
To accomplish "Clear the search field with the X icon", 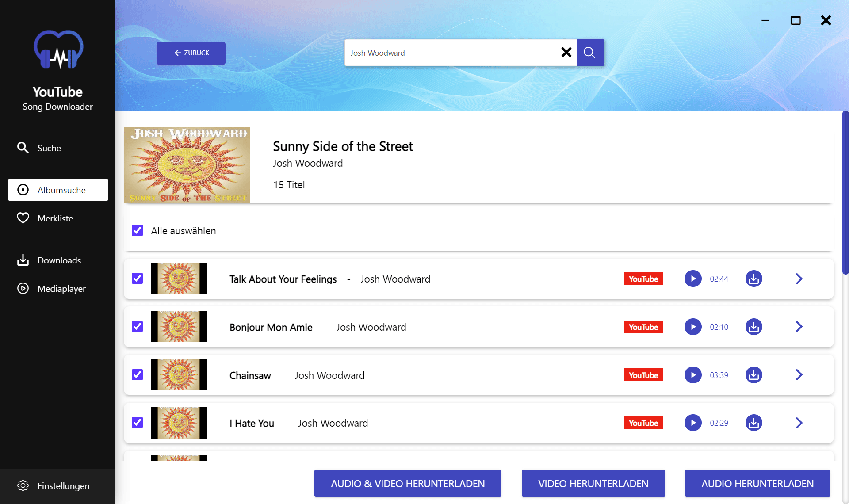I will point(566,53).
